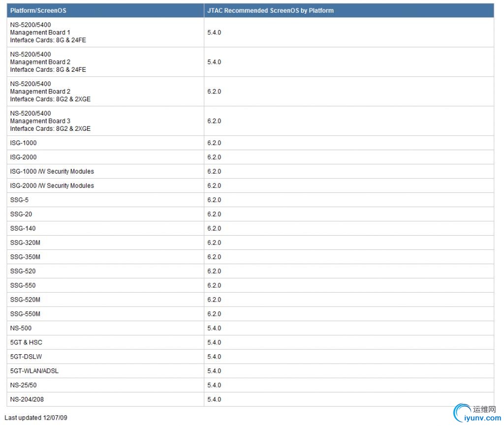Select the SSG-550 platform cell
504x426 pixels.
pyautogui.click(x=105, y=285)
